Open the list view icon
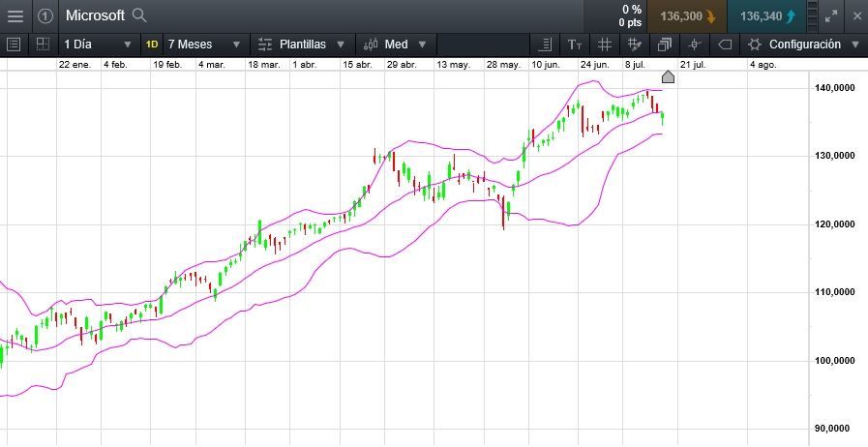This screenshot has height=447, width=868. [15, 45]
